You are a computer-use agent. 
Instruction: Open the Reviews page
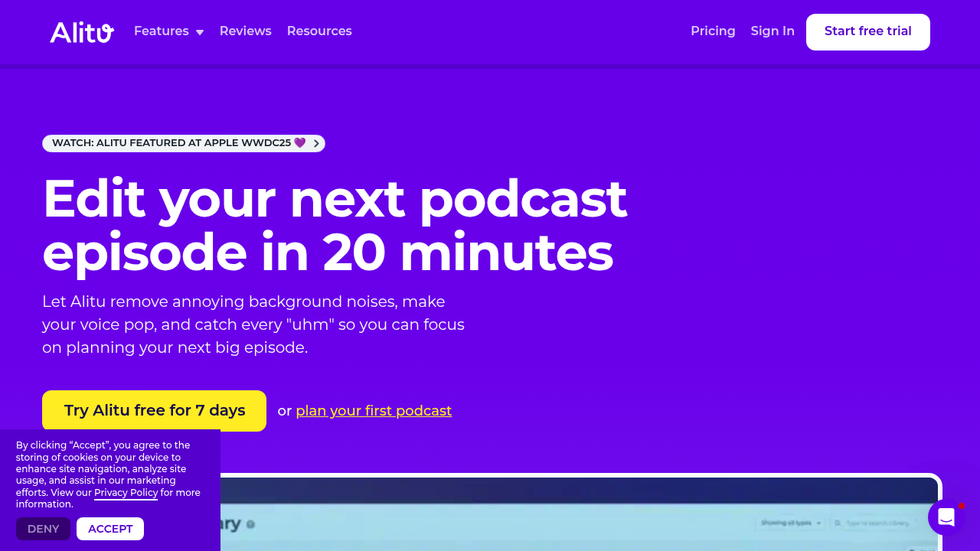point(246,31)
